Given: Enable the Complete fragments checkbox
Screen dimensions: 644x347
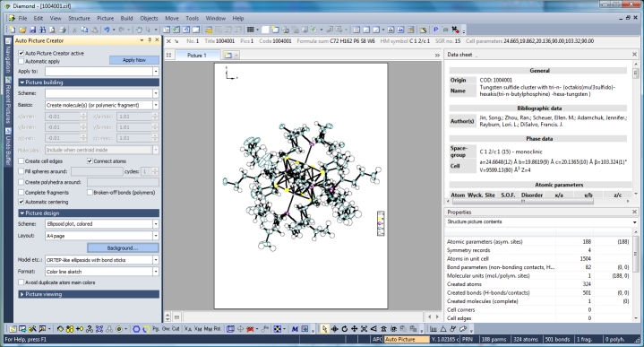Looking at the screenshot, I should pyautogui.click(x=21, y=193).
